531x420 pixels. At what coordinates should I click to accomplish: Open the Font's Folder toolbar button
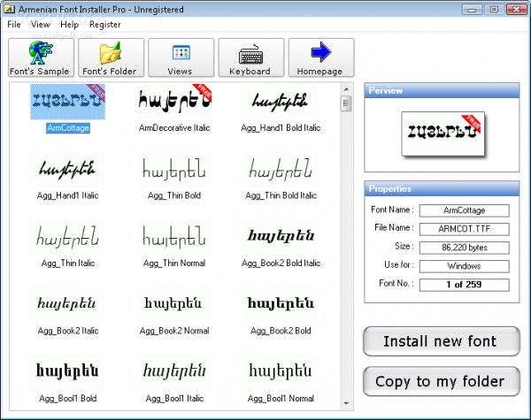coord(112,57)
